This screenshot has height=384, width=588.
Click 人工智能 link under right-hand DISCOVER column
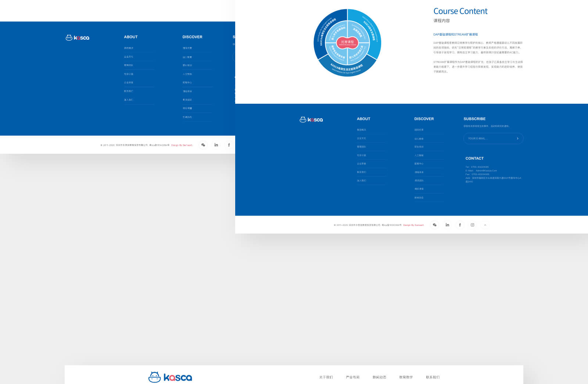(419, 156)
